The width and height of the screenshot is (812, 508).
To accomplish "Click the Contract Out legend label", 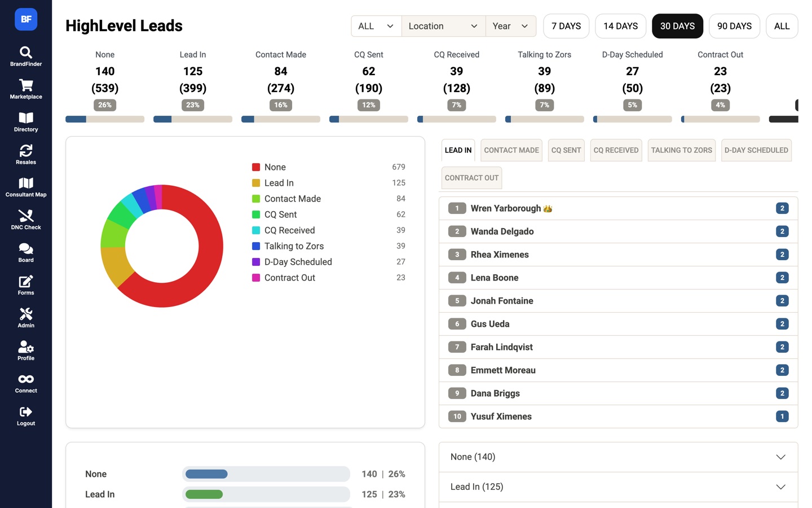I will (290, 278).
